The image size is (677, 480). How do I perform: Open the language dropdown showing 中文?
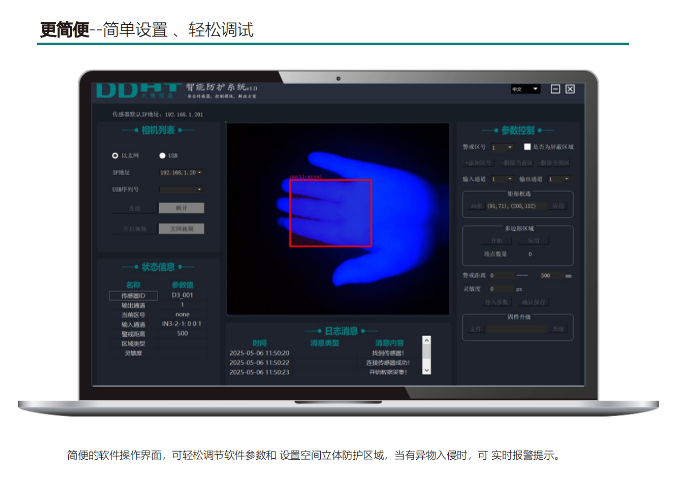point(525,89)
